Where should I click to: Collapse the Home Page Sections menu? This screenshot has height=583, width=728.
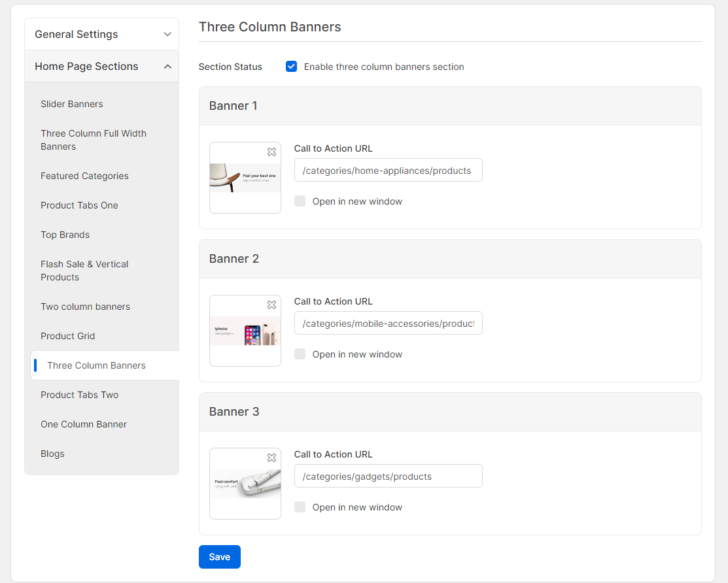tap(101, 66)
